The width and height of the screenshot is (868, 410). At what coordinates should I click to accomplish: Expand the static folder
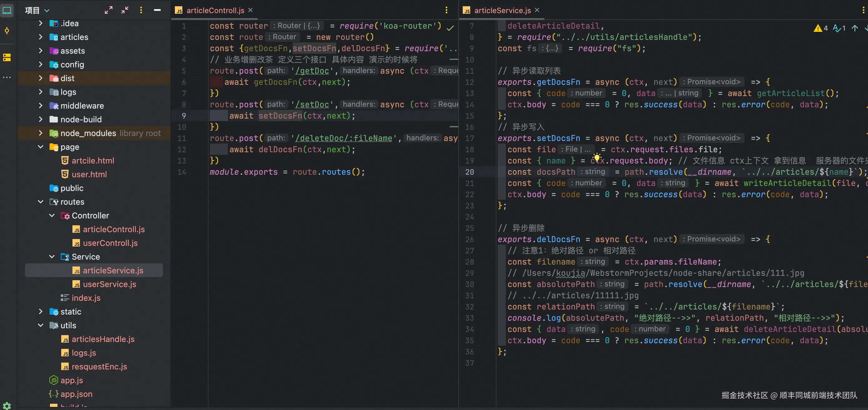[x=41, y=312]
